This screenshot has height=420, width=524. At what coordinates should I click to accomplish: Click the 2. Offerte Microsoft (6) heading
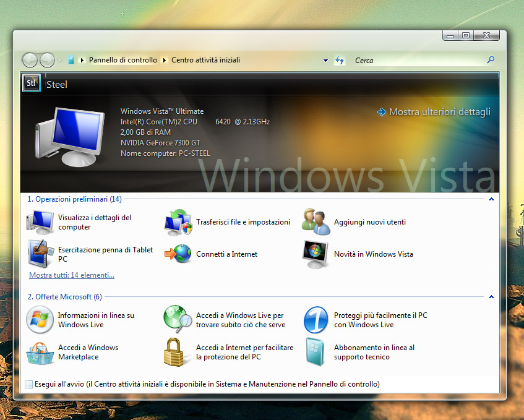[65, 297]
